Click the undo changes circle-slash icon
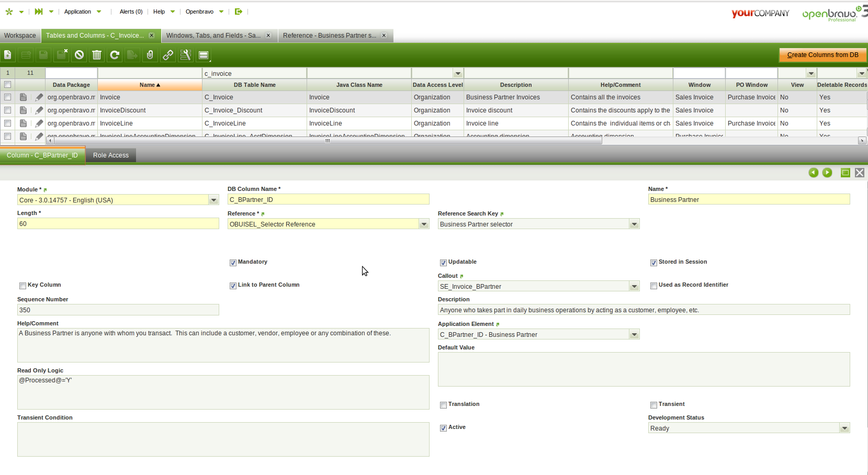Image resolution: width=868 pixels, height=475 pixels. [79, 55]
